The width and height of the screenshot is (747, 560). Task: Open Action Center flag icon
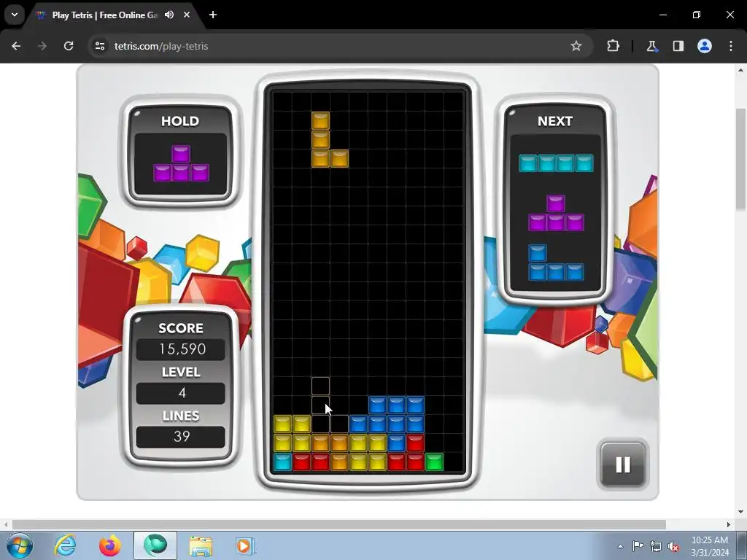(x=638, y=546)
